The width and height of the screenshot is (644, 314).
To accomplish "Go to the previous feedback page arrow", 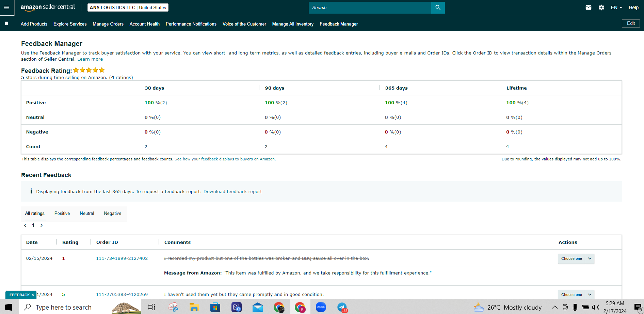I will pyautogui.click(x=25, y=225).
